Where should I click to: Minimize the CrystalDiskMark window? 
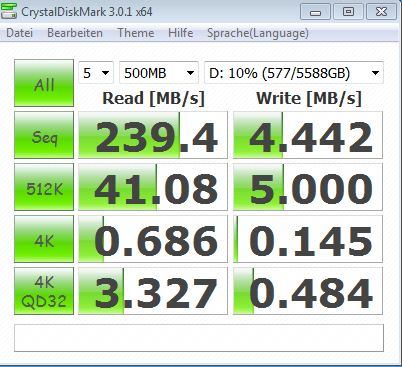[315, 12]
